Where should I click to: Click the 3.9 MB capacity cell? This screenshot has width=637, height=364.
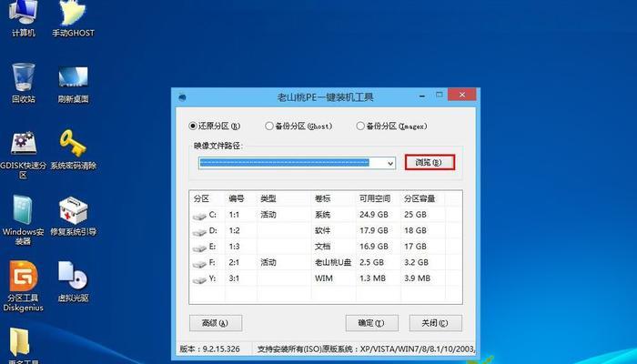(417, 278)
